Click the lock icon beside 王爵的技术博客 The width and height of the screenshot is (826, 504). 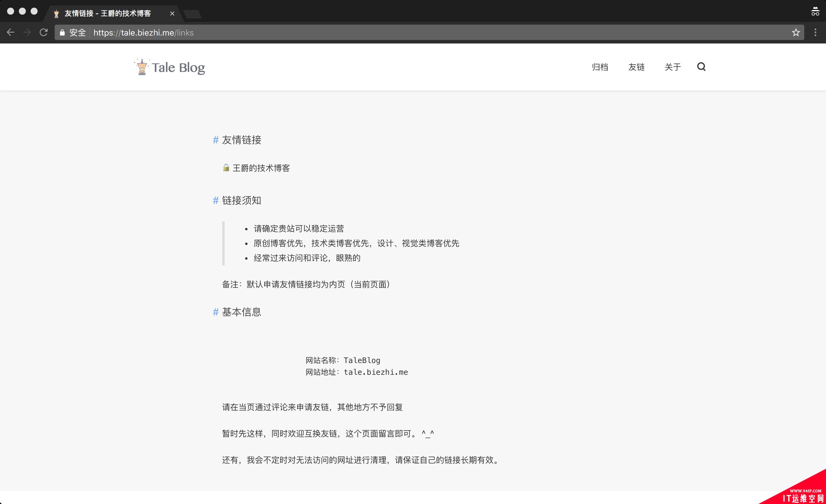(x=226, y=167)
